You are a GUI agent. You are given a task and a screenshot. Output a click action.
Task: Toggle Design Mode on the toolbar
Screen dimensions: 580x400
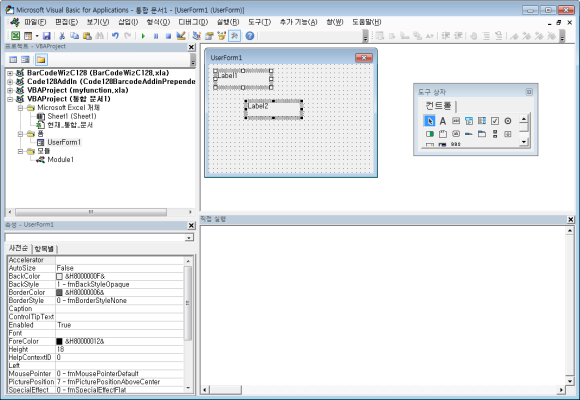tap(181, 36)
